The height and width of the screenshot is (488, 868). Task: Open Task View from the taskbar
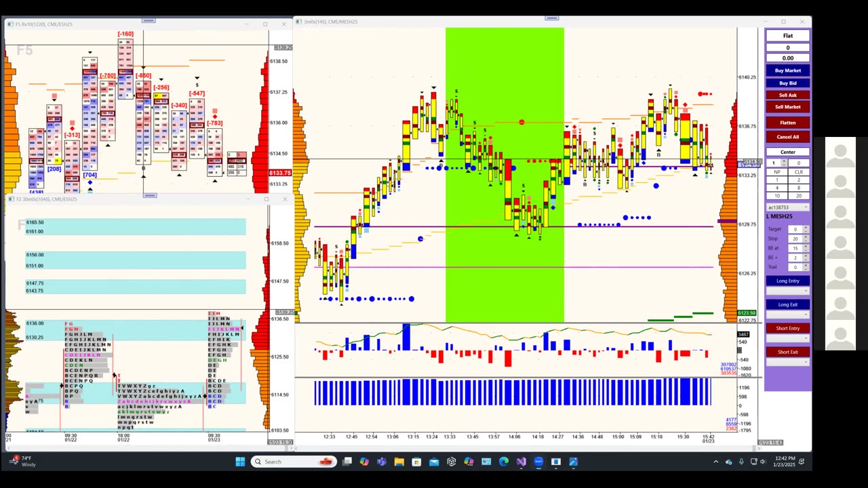point(347,462)
